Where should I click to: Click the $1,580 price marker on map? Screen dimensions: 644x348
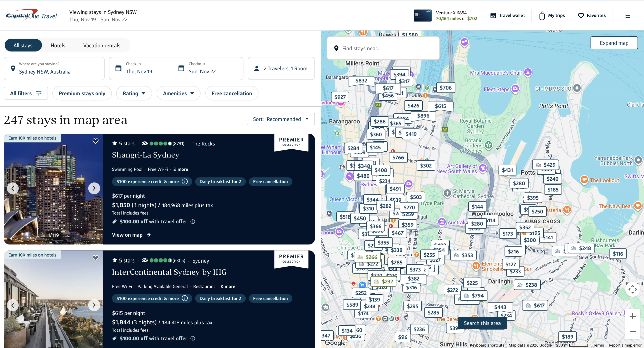click(x=410, y=34)
